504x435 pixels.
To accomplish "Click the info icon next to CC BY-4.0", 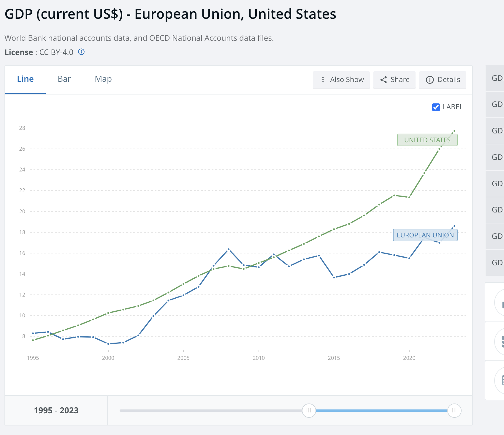I will click(x=82, y=52).
